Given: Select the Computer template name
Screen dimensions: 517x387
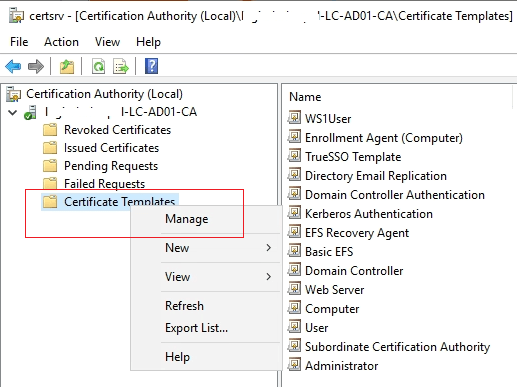Looking at the screenshot, I should point(332,309).
